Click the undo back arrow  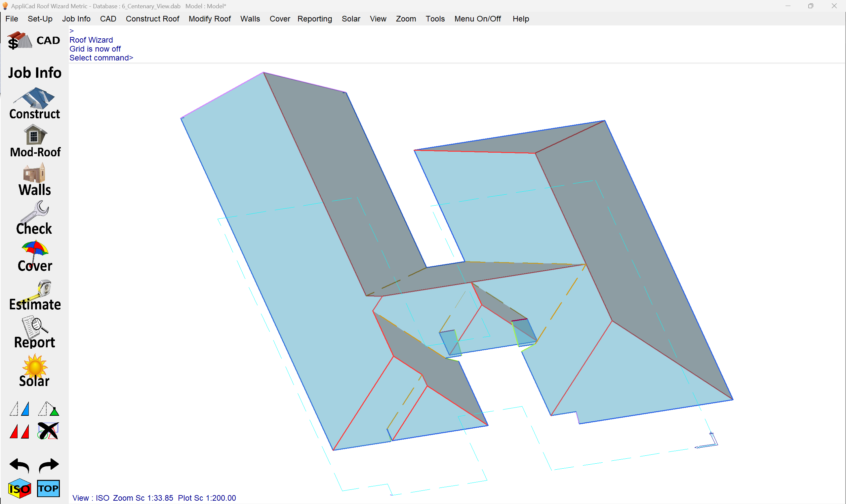pos(20,465)
